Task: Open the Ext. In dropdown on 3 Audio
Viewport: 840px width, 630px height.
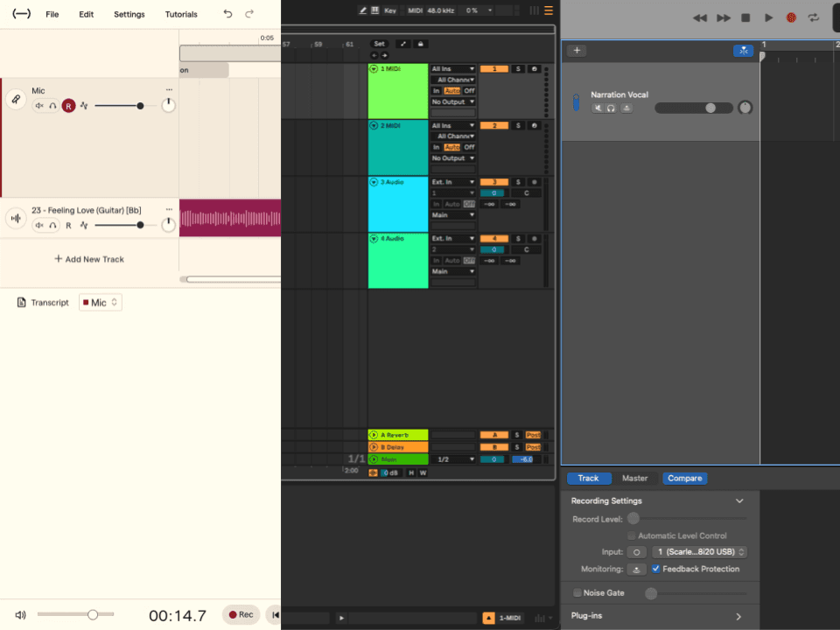Action: [x=453, y=182]
